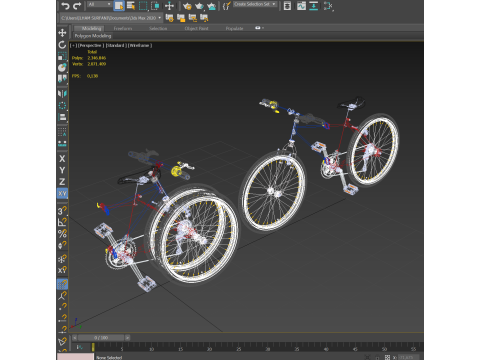This screenshot has width=480, height=360.
Task: Click the teal download-arrow toolbar icon
Action: pos(314,6)
